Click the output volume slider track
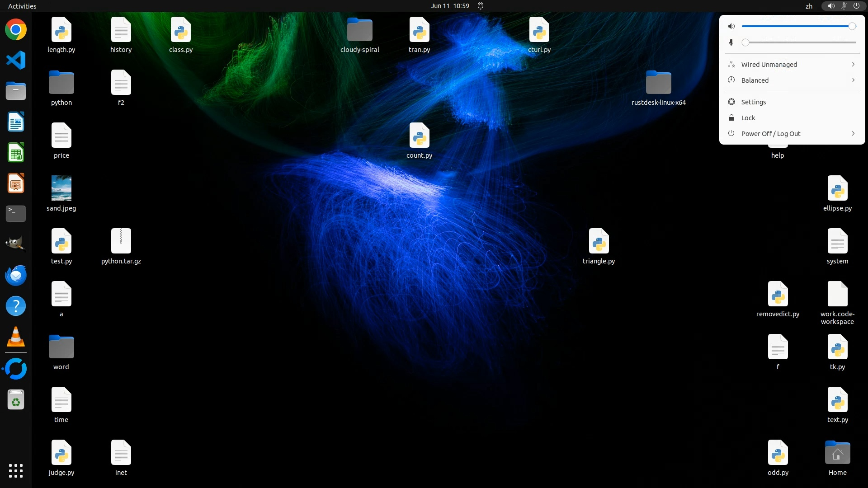 pos(796,26)
